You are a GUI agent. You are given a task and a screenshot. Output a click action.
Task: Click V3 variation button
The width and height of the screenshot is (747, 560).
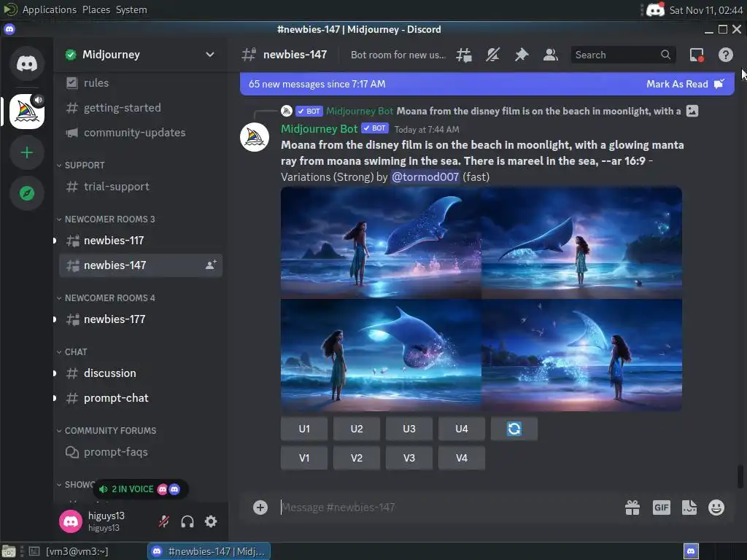coord(409,458)
